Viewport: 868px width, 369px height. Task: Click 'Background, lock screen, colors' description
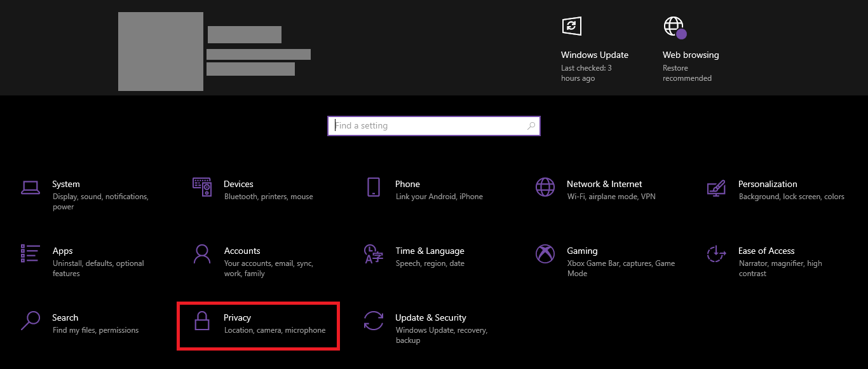[x=792, y=197]
